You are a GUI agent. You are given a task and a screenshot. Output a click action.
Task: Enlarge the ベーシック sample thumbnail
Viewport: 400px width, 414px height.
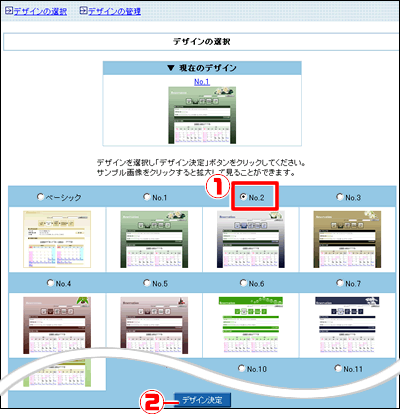[57, 239]
